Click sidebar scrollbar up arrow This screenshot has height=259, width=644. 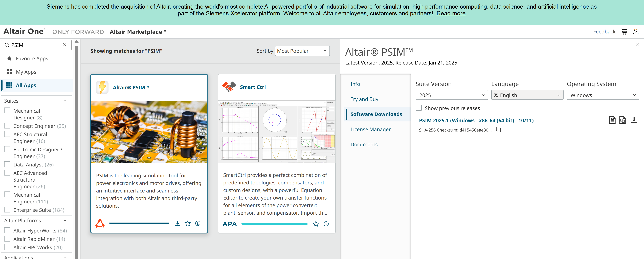[77, 42]
